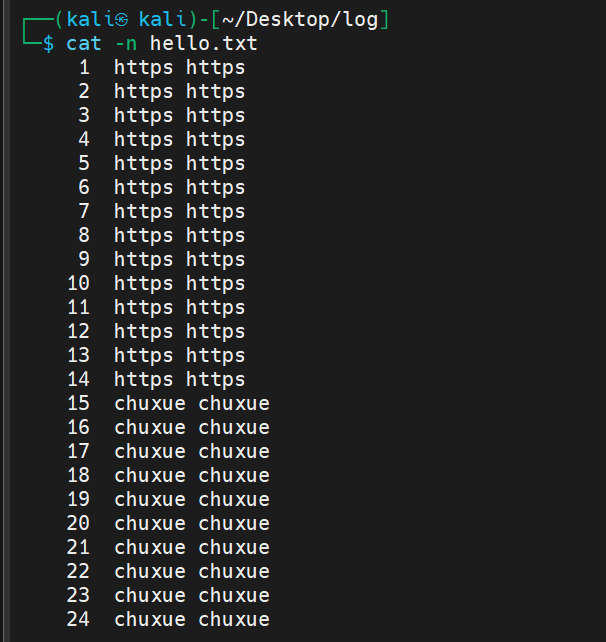Click the word cat in the command
This screenshot has height=642, width=606.
point(84,44)
